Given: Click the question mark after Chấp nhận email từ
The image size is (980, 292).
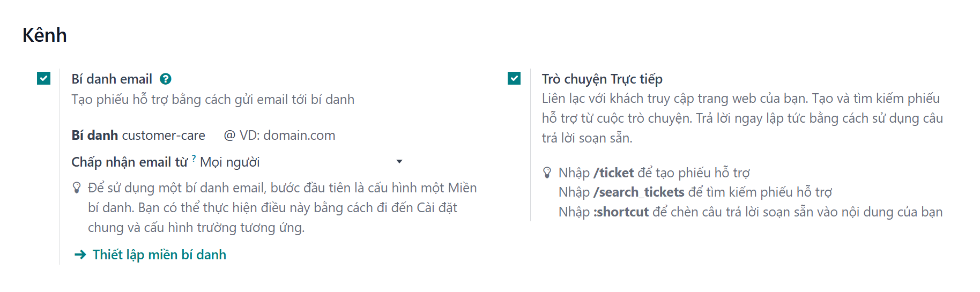Looking at the screenshot, I should click(194, 158).
